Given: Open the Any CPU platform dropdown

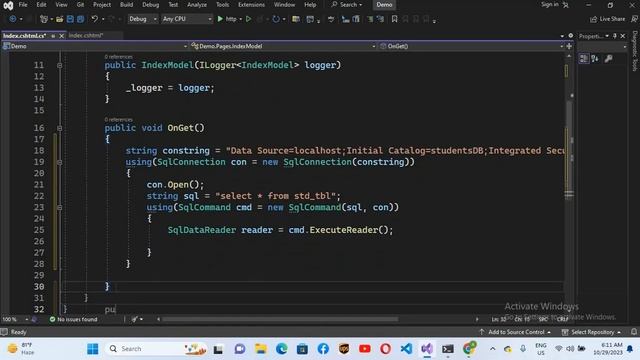Looking at the screenshot, I should (x=187, y=19).
